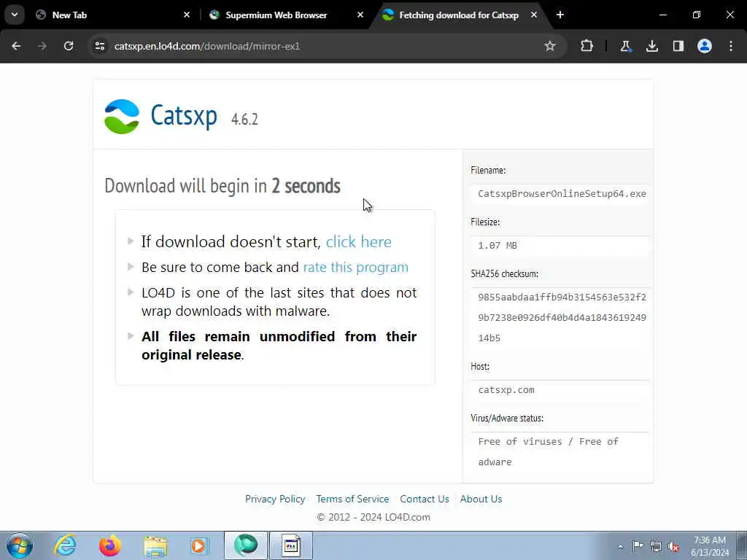
Task: Click the Catsxp title heading
Action: [184, 116]
